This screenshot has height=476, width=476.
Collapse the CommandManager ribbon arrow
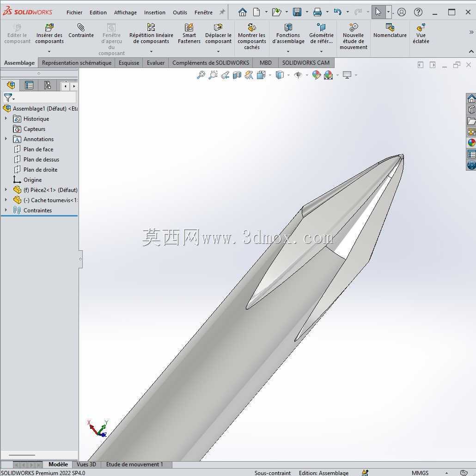pyautogui.click(x=471, y=51)
